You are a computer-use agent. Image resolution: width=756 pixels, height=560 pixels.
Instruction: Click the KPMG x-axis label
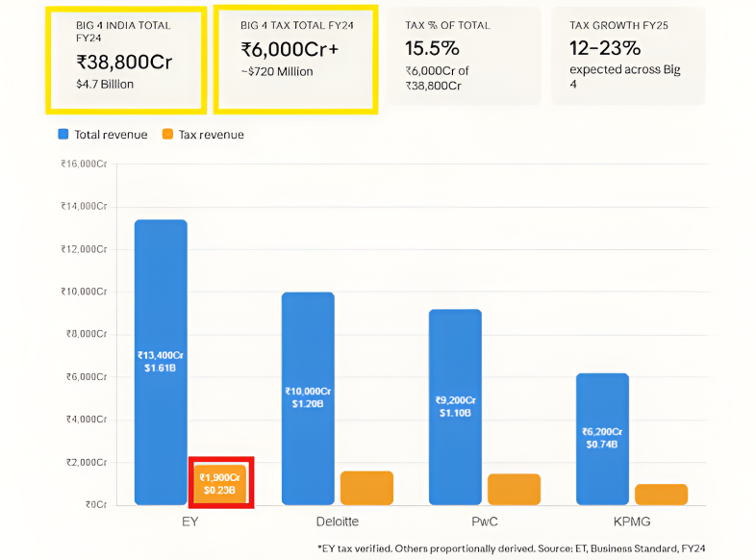click(x=632, y=521)
